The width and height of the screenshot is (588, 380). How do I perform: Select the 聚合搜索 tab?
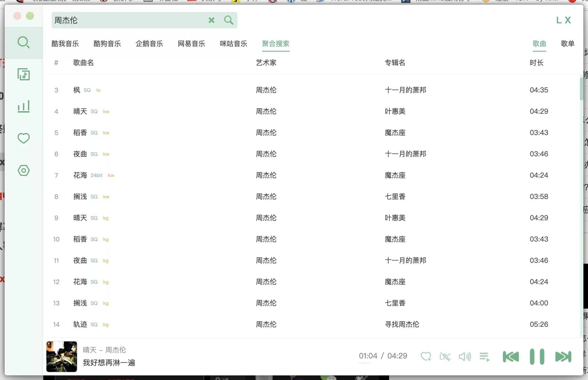point(276,44)
